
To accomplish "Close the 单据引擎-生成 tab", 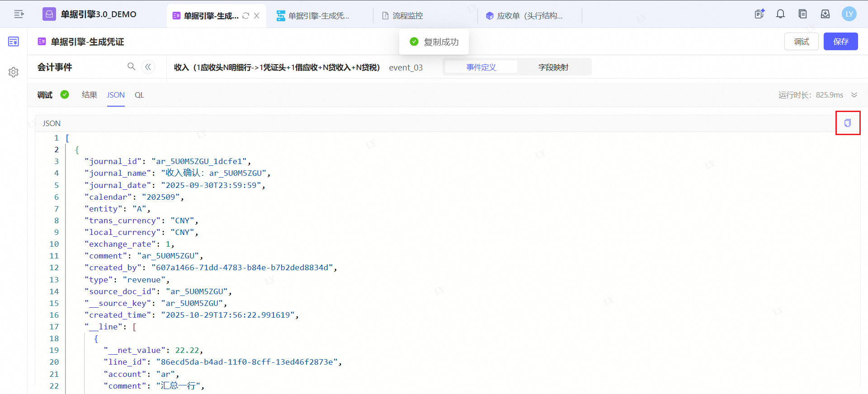I will [x=257, y=16].
